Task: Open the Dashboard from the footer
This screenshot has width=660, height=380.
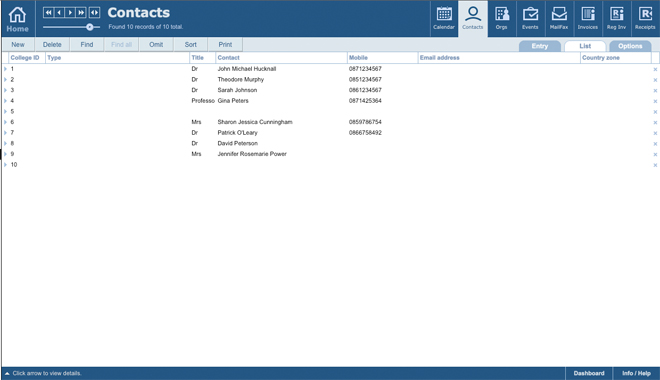Action: coord(589,373)
